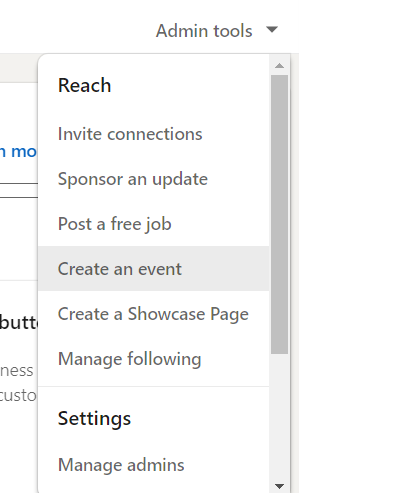Click the Settings section heading
400x493 pixels.
coord(94,419)
